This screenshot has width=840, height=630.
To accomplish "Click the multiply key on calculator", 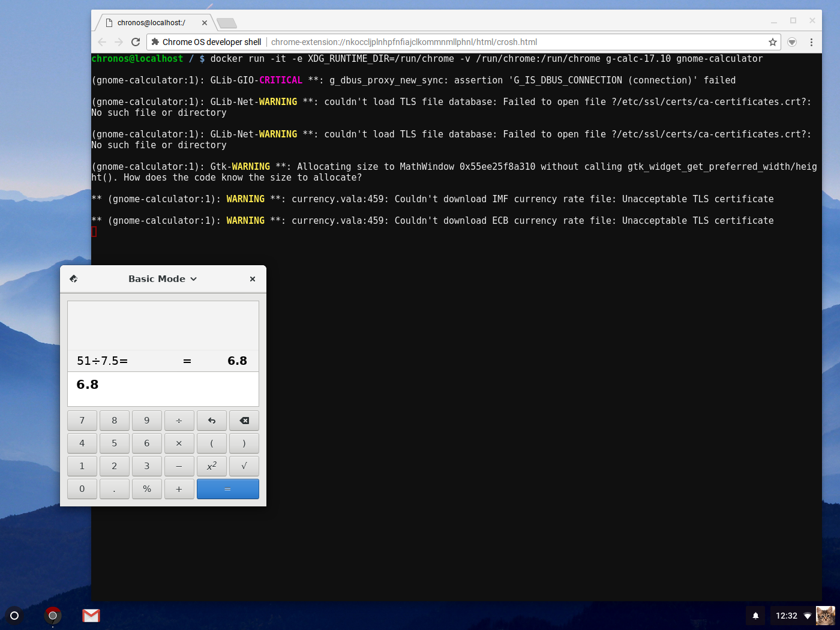I will [x=179, y=443].
